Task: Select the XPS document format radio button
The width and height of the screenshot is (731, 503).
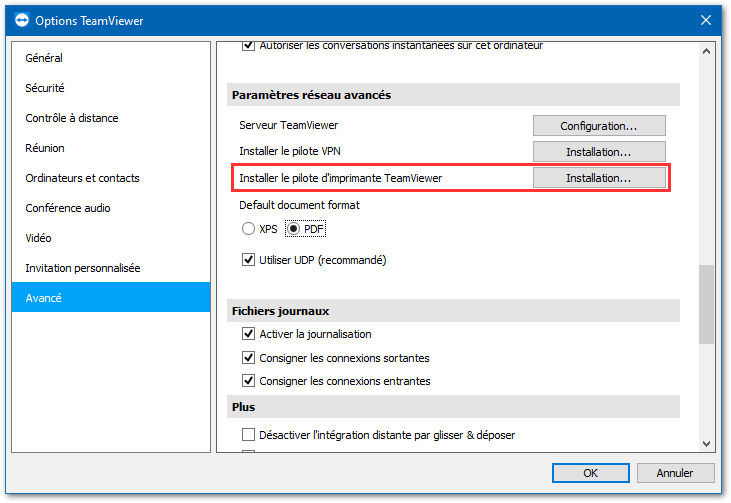Action: tap(248, 229)
